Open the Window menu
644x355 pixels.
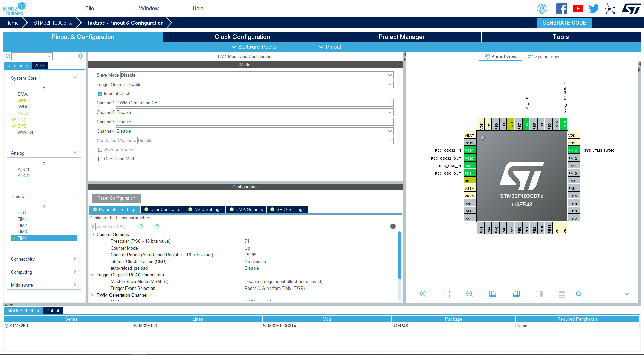click(x=149, y=8)
